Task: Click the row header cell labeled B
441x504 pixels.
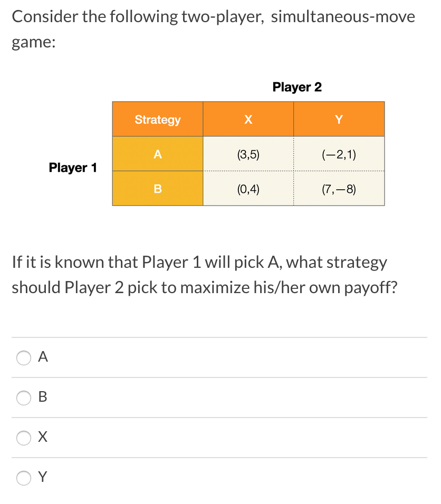Action: (157, 189)
